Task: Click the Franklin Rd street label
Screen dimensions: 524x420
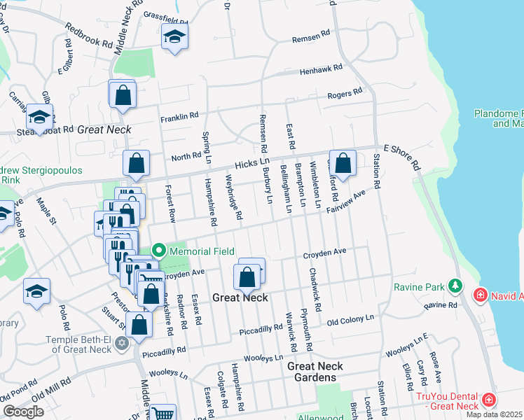Action: [179, 117]
